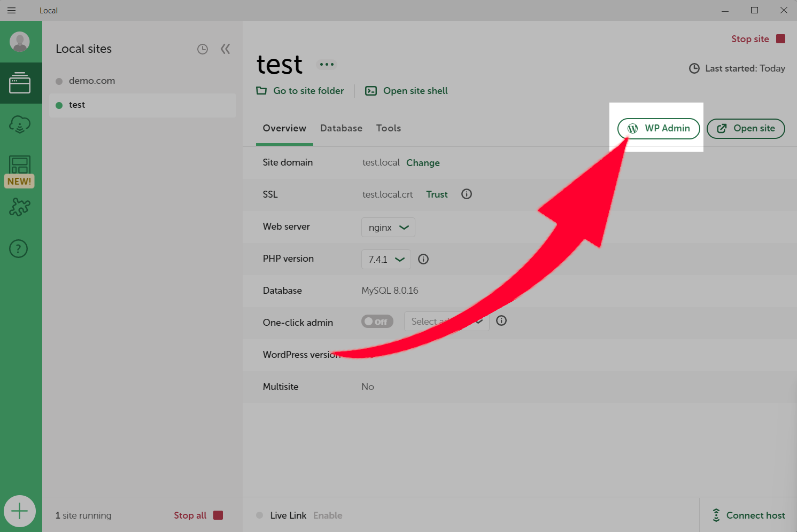Expand the nginx web server dropdown
The height and width of the screenshot is (532, 797).
(388, 227)
